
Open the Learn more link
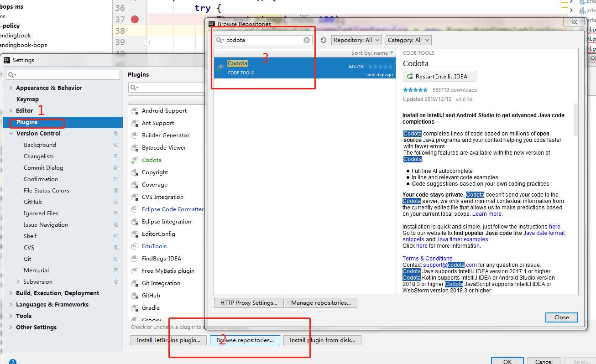tap(487, 214)
